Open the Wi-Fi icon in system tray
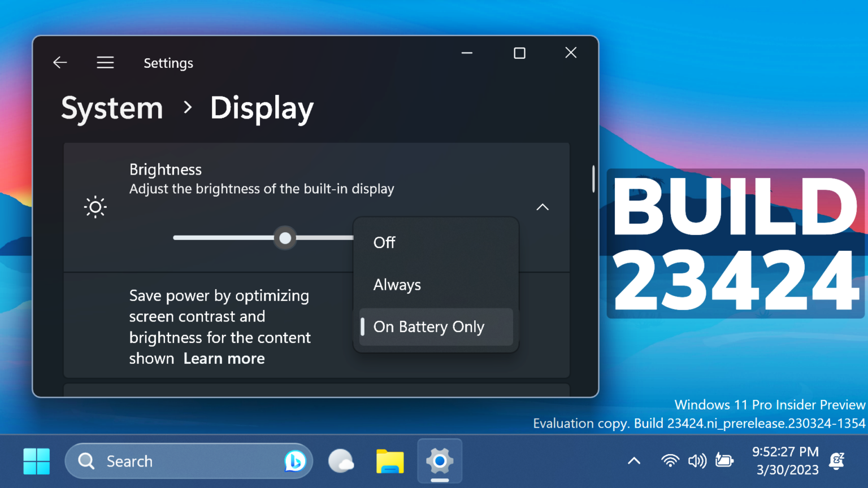Screen dimensions: 868x488 pos(670,460)
